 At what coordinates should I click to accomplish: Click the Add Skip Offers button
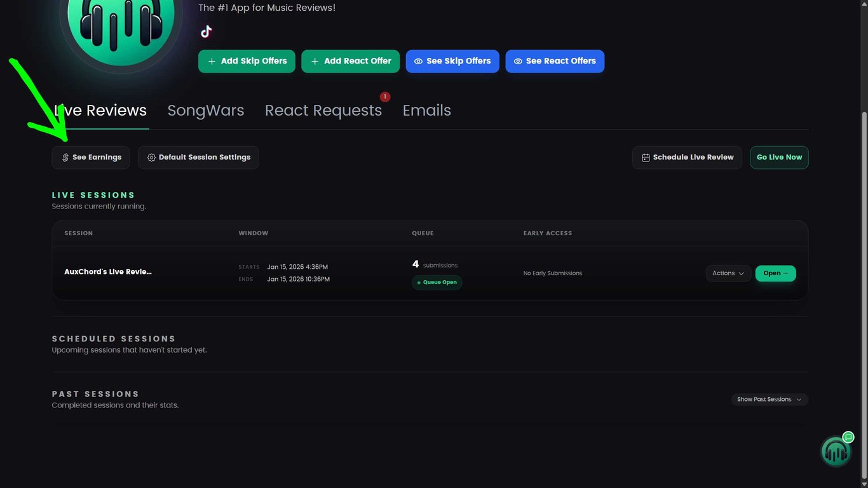point(247,61)
